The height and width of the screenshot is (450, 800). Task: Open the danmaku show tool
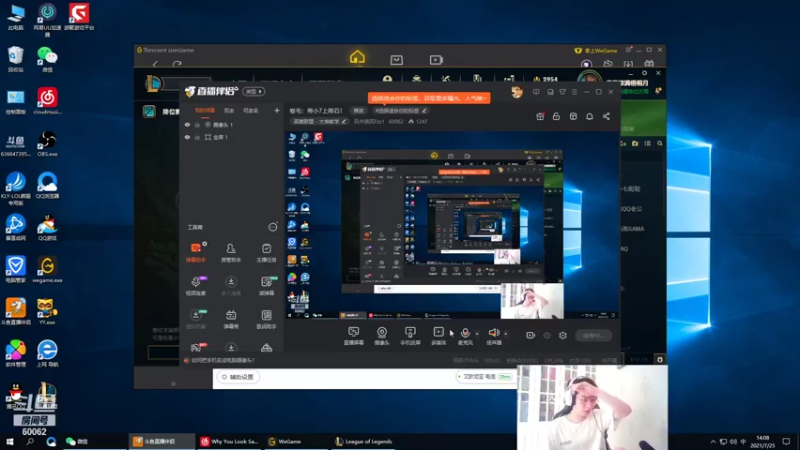(x=231, y=319)
